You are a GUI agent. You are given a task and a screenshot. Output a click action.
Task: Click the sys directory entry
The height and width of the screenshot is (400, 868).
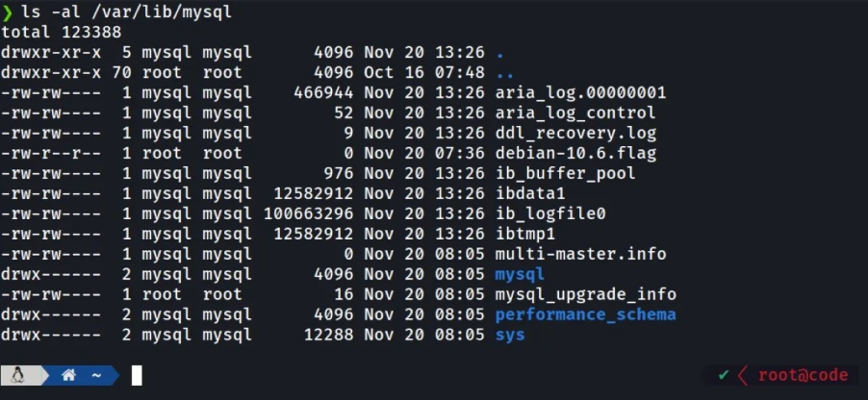coord(510,335)
